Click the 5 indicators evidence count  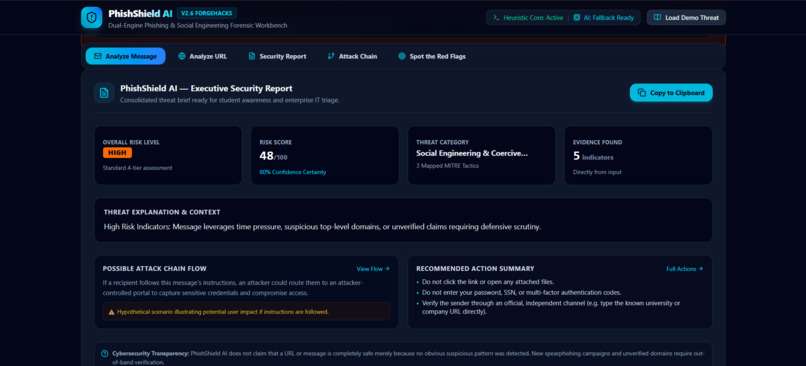click(593, 156)
